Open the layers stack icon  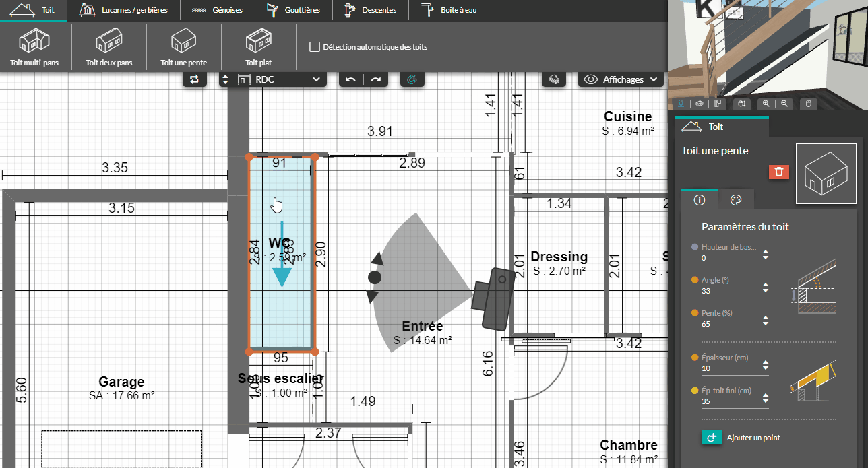555,79
